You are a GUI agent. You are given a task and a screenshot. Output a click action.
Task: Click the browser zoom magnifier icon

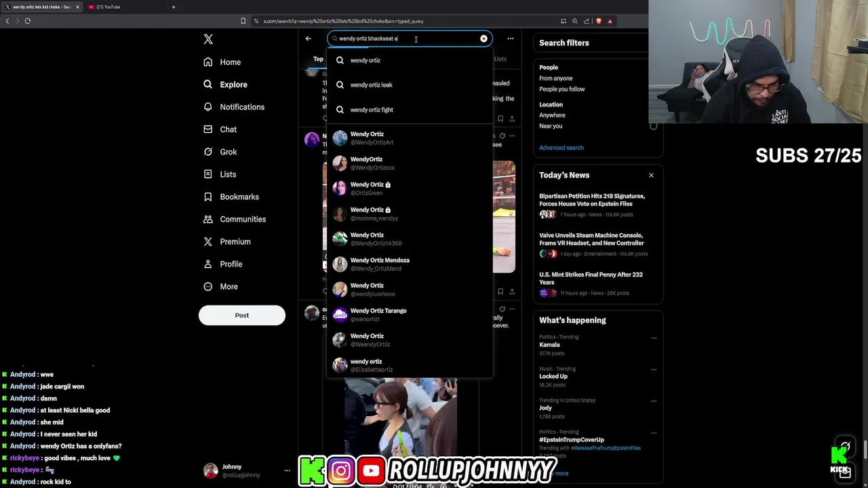[575, 21]
